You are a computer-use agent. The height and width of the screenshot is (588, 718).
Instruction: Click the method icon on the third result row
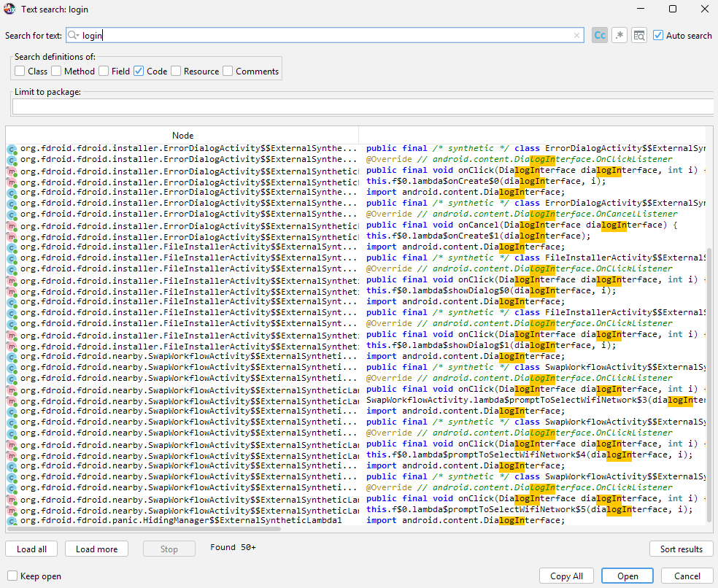(x=12, y=171)
